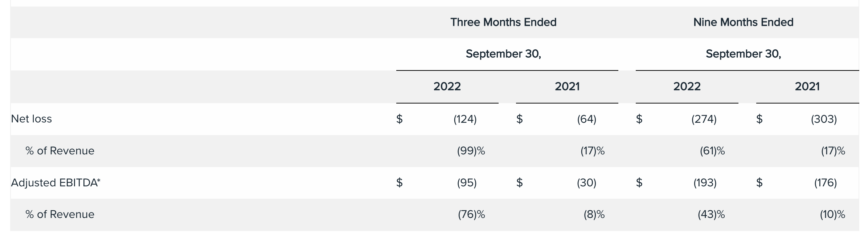Click the (10)% of revenue value
This screenshot has width=868, height=239.
click(x=832, y=215)
